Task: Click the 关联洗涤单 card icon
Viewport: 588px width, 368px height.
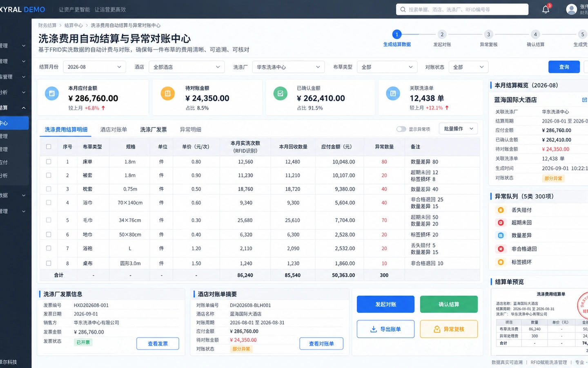Action: point(393,94)
